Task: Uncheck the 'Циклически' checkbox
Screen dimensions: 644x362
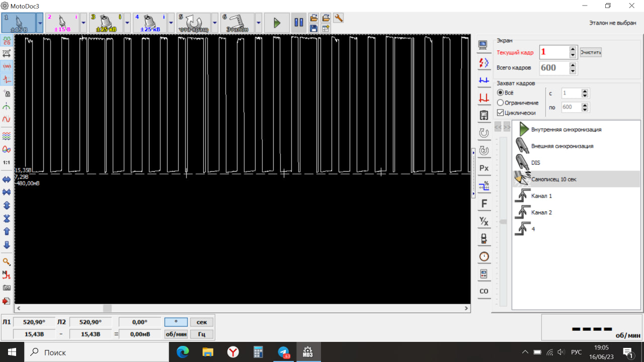Action: click(x=501, y=113)
